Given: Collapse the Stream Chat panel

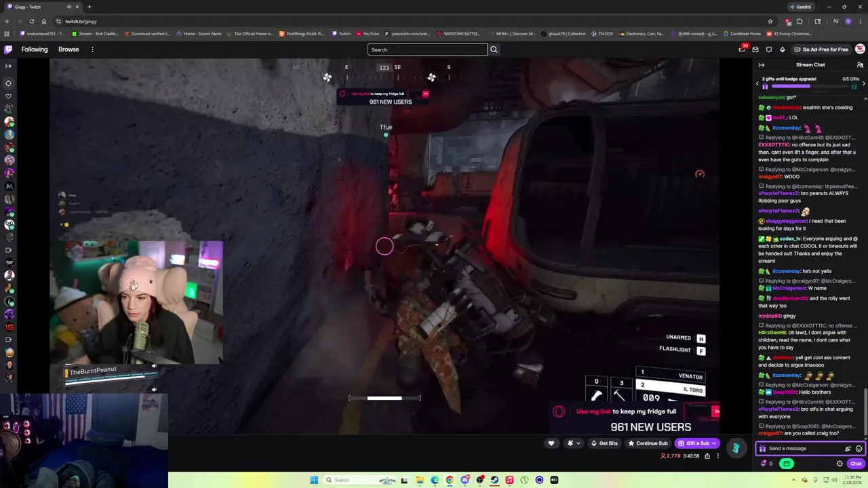Looking at the screenshot, I should [762, 65].
